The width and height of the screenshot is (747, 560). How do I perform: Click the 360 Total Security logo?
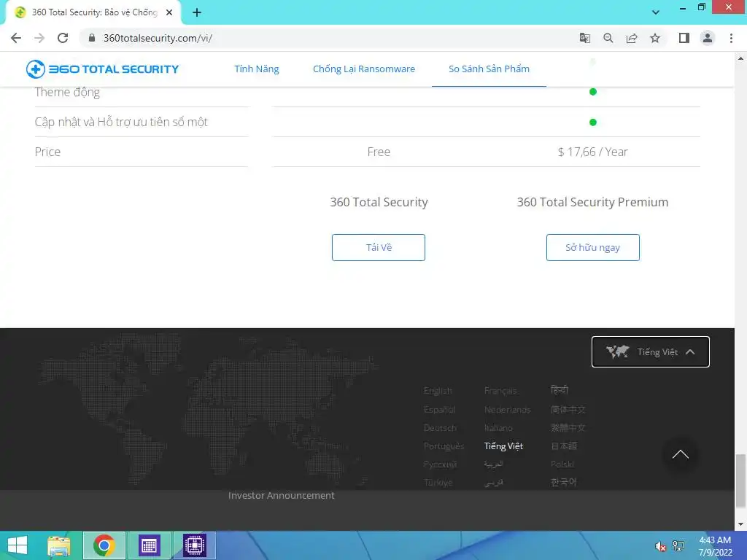pyautogui.click(x=102, y=69)
